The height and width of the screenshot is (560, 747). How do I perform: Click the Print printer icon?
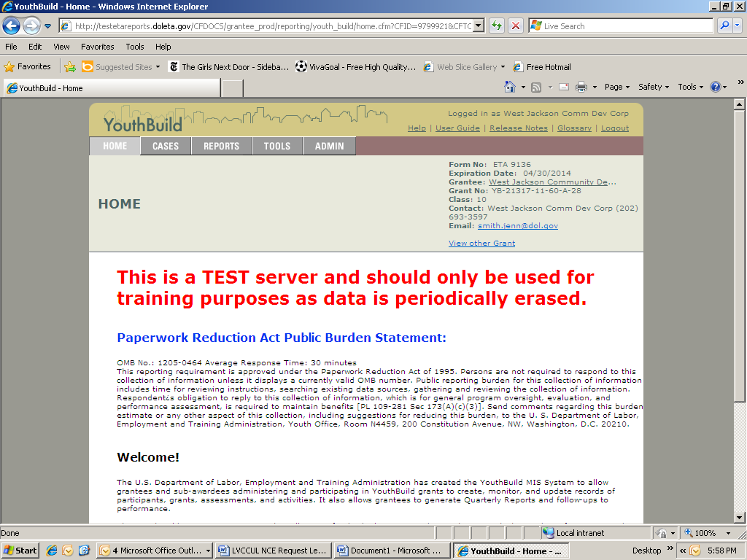[x=581, y=87]
